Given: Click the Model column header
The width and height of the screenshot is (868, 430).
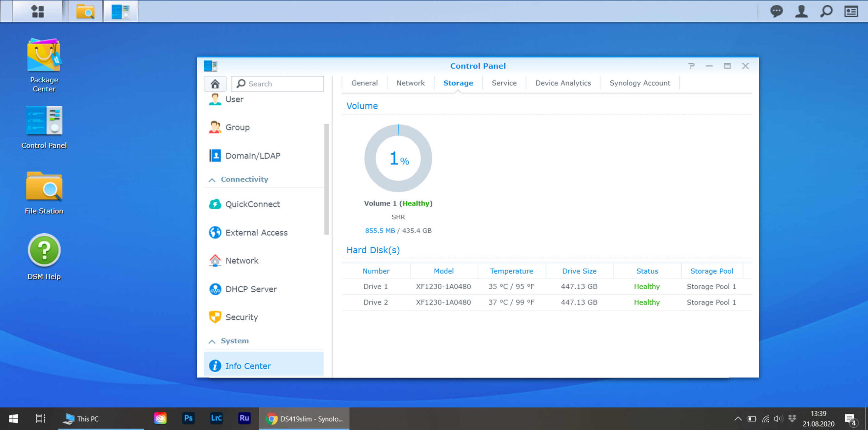Looking at the screenshot, I should (444, 271).
